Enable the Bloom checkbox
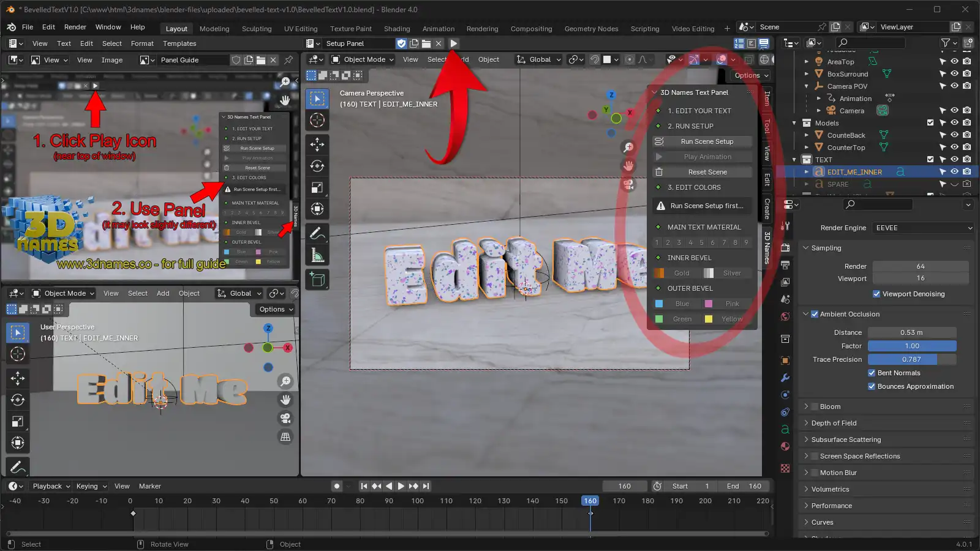980x551 pixels. [815, 407]
